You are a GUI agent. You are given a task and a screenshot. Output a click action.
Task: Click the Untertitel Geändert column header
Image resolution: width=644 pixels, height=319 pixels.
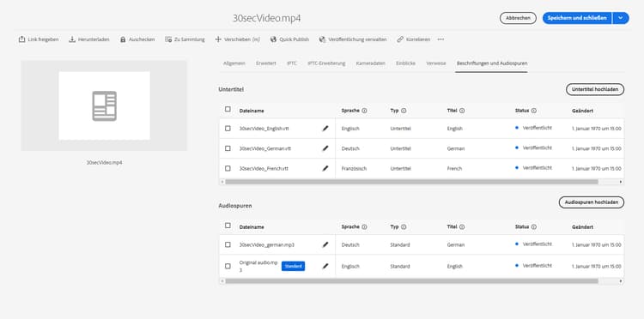tap(582, 111)
